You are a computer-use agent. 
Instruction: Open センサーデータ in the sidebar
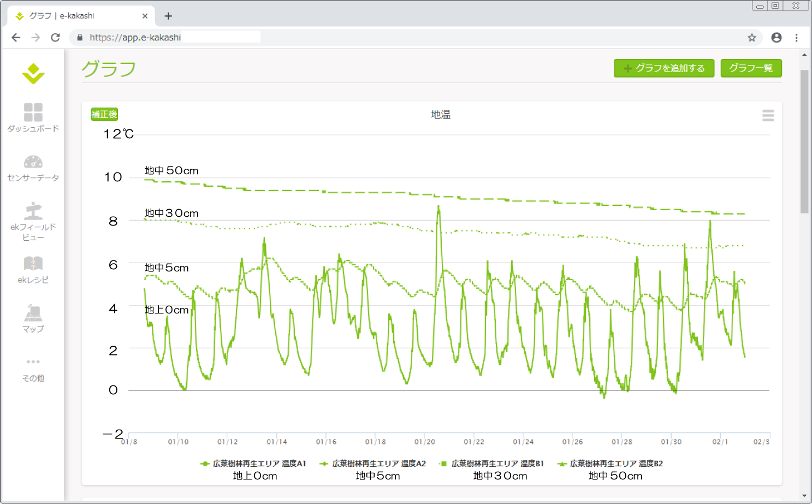pyautogui.click(x=33, y=168)
